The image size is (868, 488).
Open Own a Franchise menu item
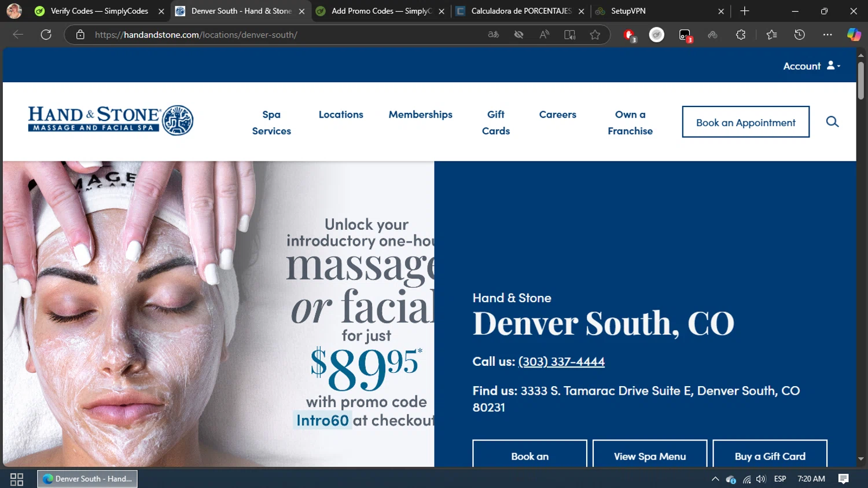pos(630,123)
